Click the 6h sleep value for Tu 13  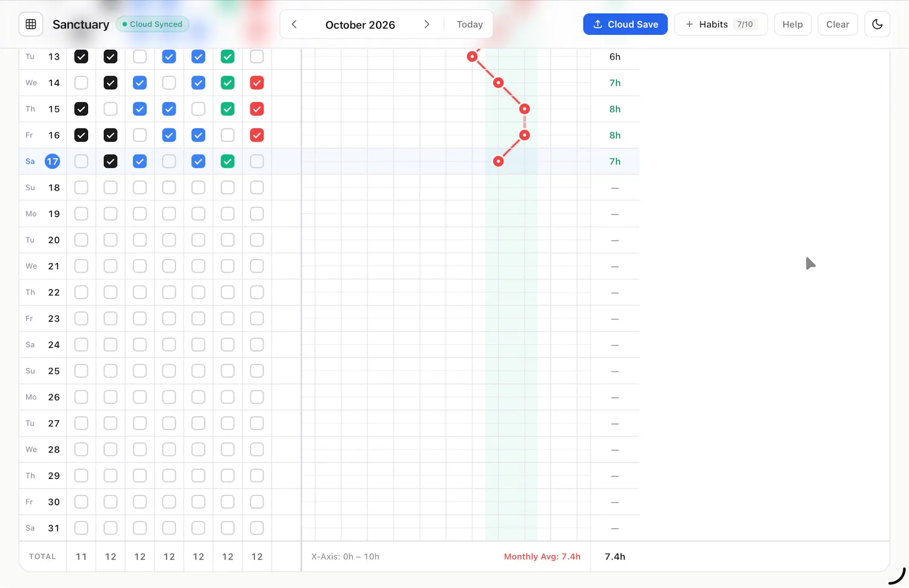point(615,57)
